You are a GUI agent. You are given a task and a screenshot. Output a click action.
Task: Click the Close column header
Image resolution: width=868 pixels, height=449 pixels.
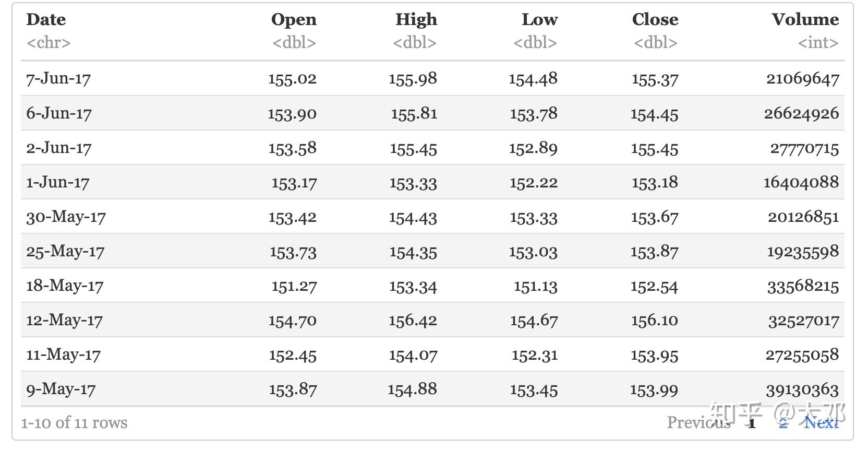[655, 20]
